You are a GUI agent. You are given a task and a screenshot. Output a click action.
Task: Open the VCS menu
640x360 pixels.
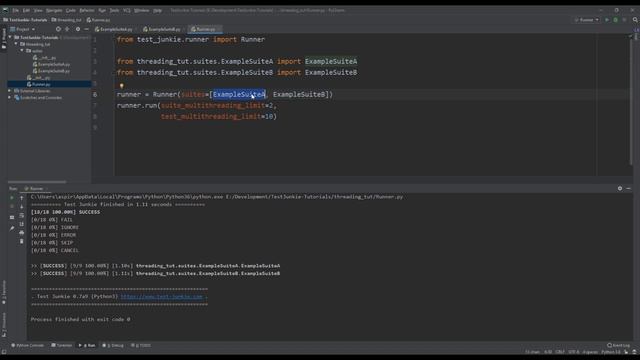point(127,10)
